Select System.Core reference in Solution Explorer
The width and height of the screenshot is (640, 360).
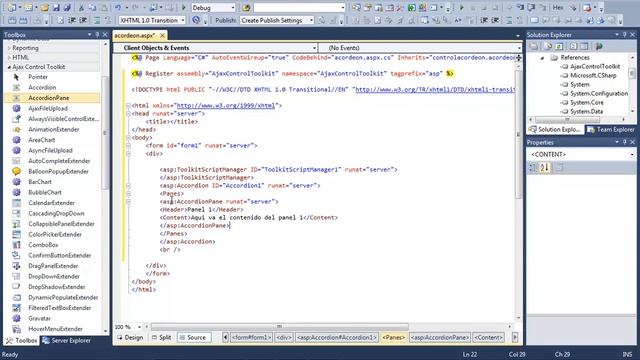587,102
